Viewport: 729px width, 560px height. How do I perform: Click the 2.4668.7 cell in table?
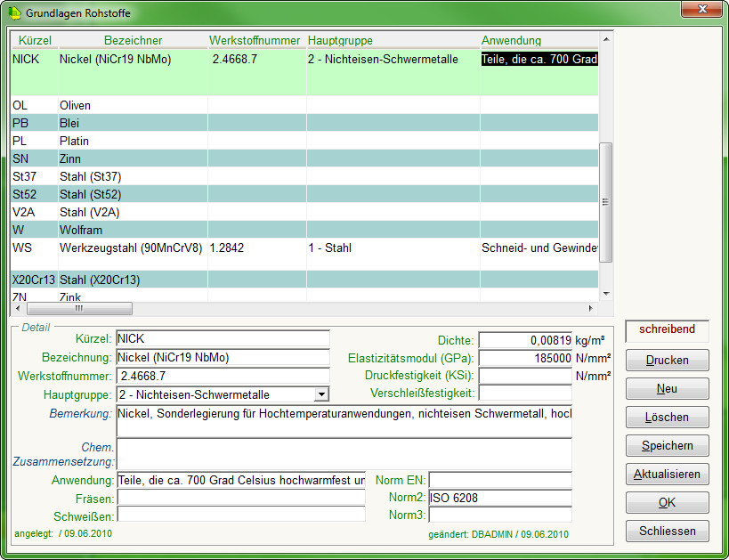point(257,72)
